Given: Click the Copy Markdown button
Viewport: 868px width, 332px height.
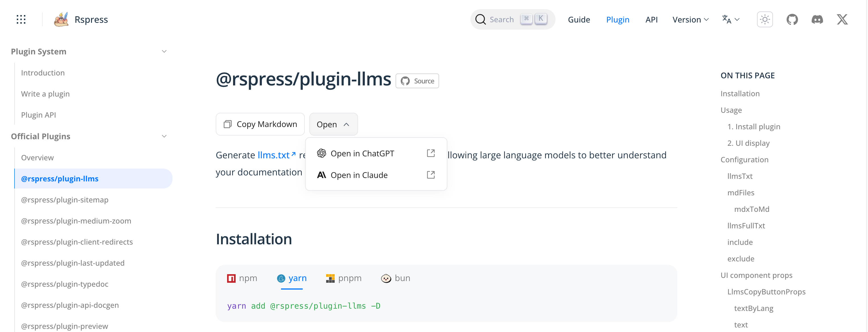Looking at the screenshot, I should pyautogui.click(x=260, y=124).
